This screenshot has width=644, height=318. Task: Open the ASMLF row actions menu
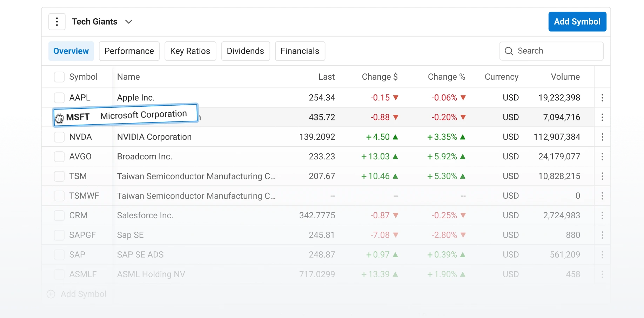pyautogui.click(x=602, y=274)
